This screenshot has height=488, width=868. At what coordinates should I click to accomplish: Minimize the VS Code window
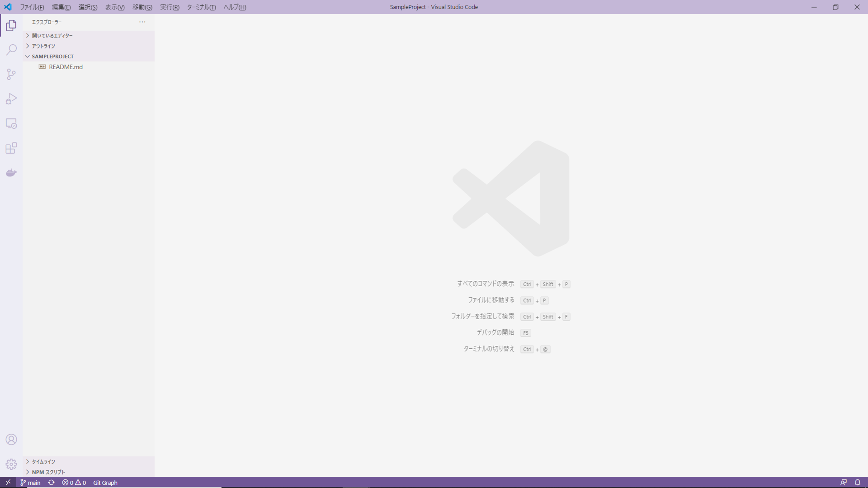click(x=814, y=7)
